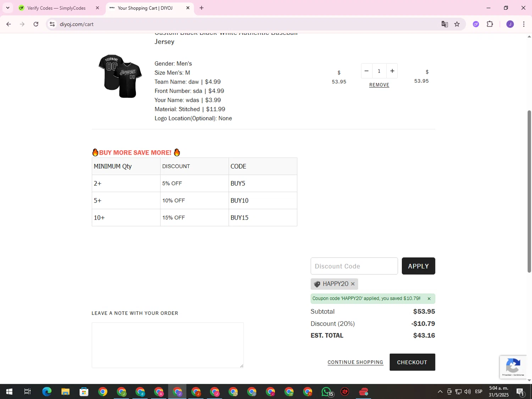Open volume control in tray
This screenshot has height=399, width=532.
[467, 392]
